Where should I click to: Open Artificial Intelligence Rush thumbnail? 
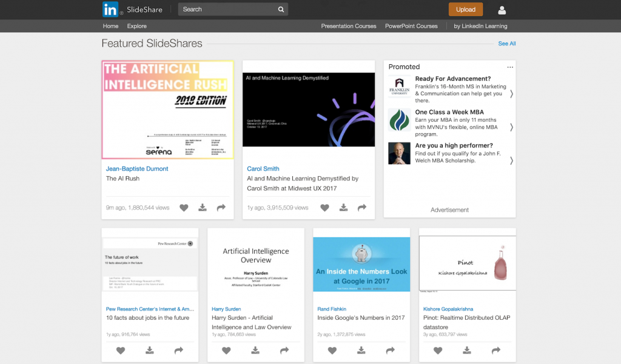click(167, 110)
